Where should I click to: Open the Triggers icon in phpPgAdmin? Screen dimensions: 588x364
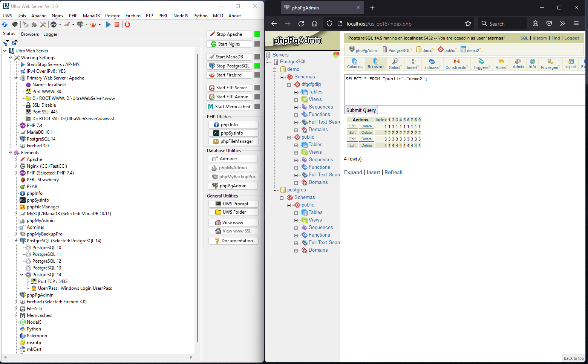pos(481,61)
